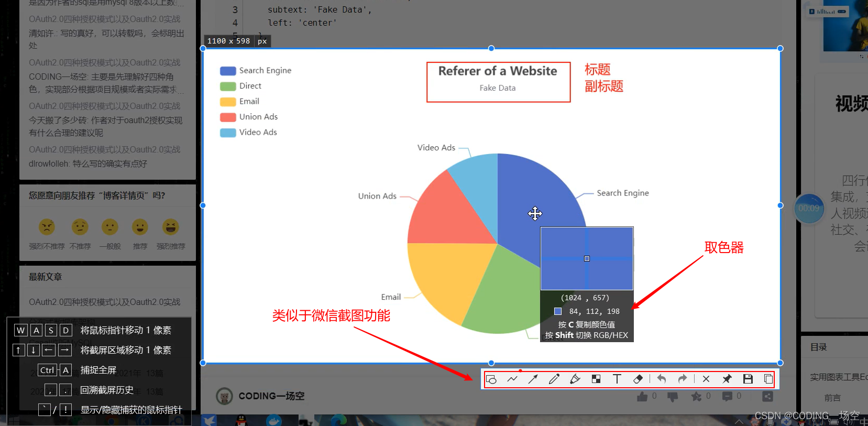The width and height of the screenshot is (868, 426).
Task: Click the 最新文章 section heading
Action: tap(45, 277)
